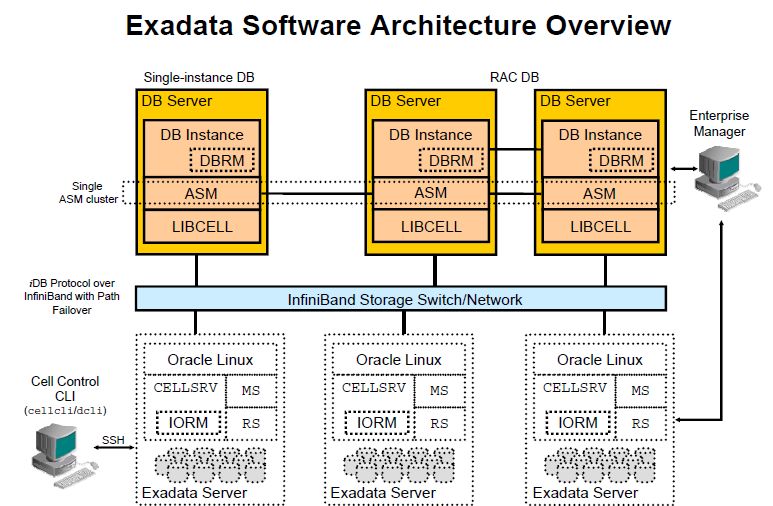Click RS box in left Exadata Server
This screenshot has height=506, width=773.
[251, 424]
